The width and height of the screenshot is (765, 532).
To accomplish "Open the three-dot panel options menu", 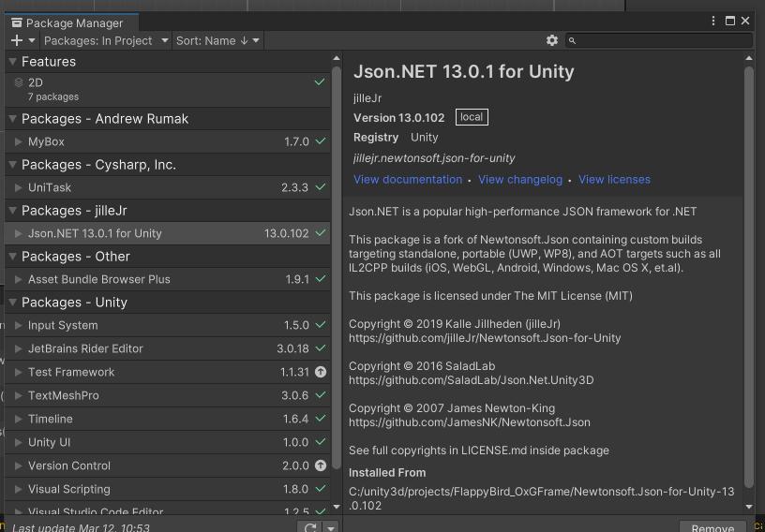I will [x=713, y=21].
